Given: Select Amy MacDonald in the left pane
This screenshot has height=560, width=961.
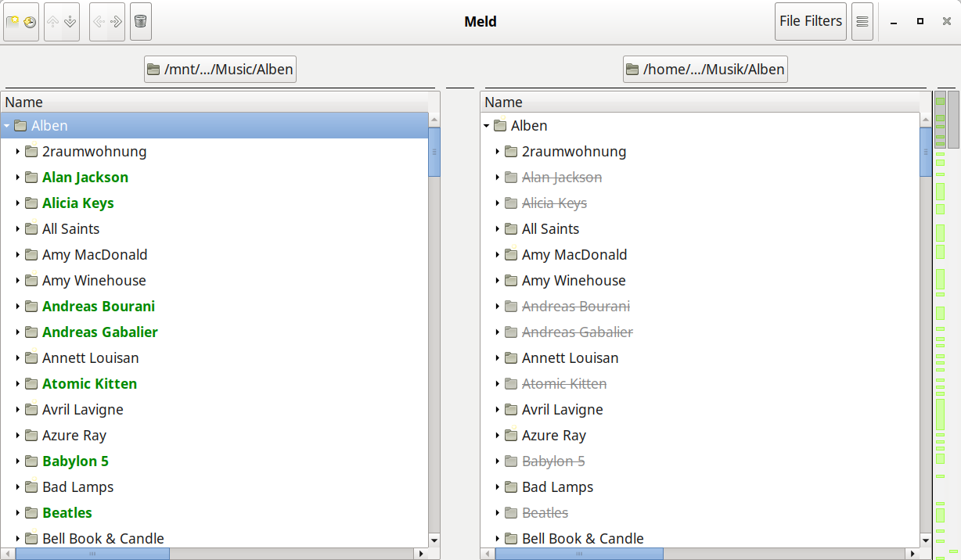Looking at the screenshot, I should 95,255.
